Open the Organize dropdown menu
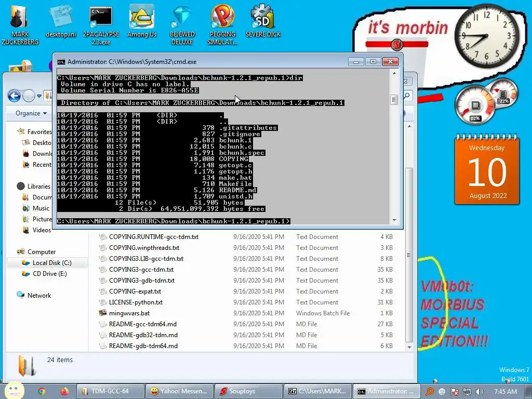This screenshot has height=399, width=532. pyautogui.click(x=31, y=113)
